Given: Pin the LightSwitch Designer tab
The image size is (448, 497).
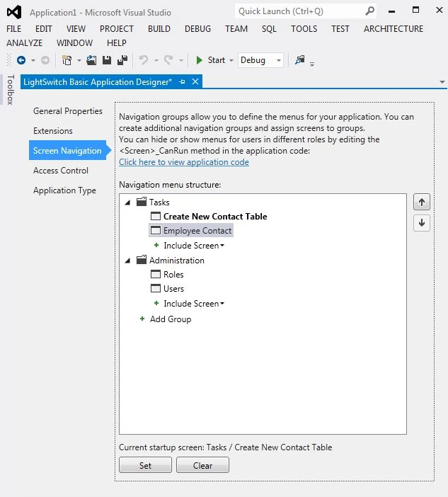Looking at the screenshot, I should (x=182, y=82).
